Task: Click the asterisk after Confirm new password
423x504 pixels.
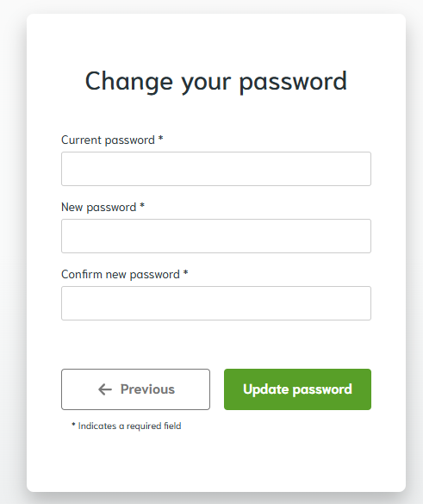Action: click(x=185, y=273)
